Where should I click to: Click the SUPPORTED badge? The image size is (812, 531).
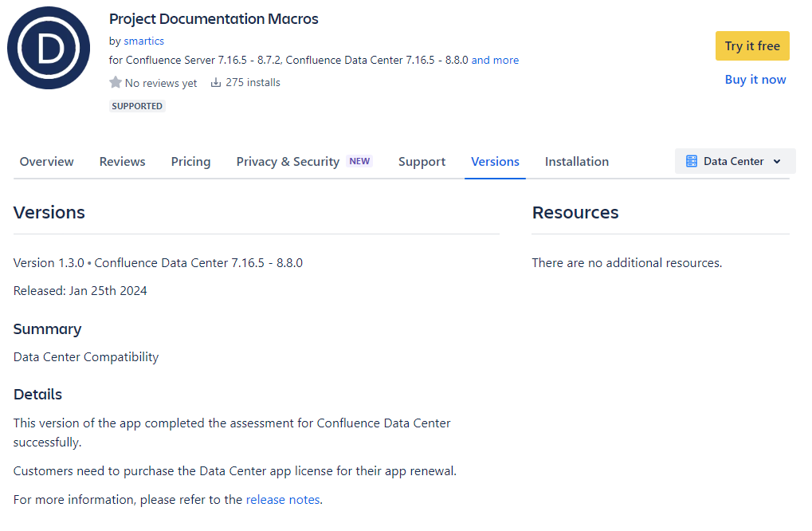137,106
